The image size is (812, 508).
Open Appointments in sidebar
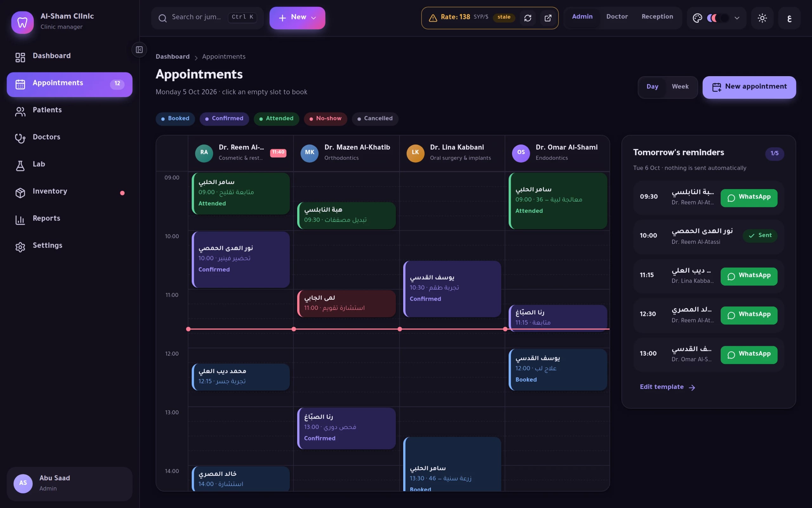click(69, 84)
